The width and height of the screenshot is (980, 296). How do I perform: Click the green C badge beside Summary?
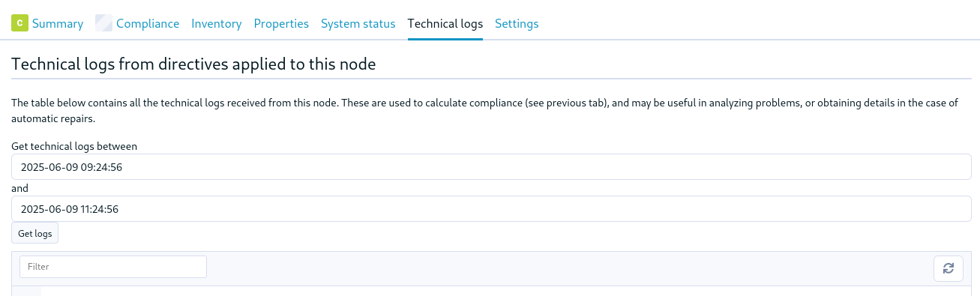click(x=20, y=22)
